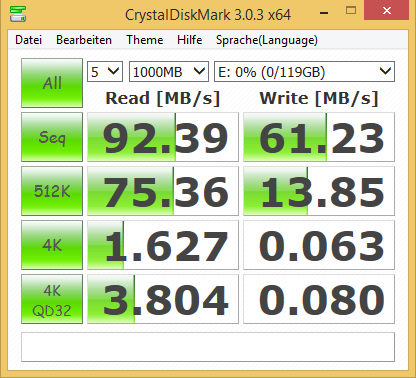This screenshot has height=378, width=416.
Task: Start the 512K benchmark test
Action: [52, 191]
